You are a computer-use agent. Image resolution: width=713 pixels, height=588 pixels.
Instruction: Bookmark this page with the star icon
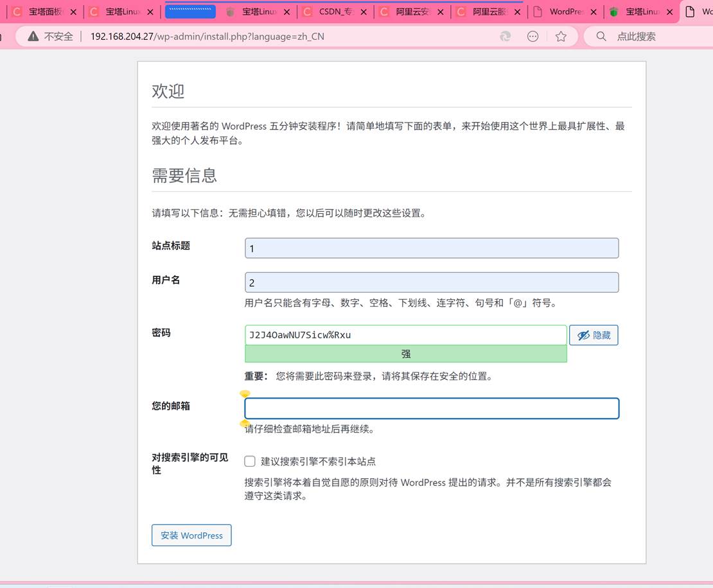coord(561,37)
